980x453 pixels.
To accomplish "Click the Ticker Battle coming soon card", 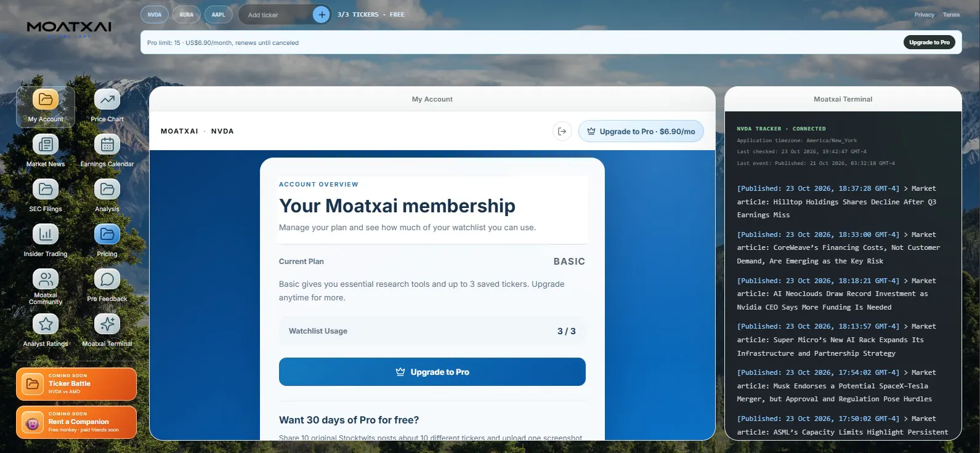I will [x=76, y=384].
